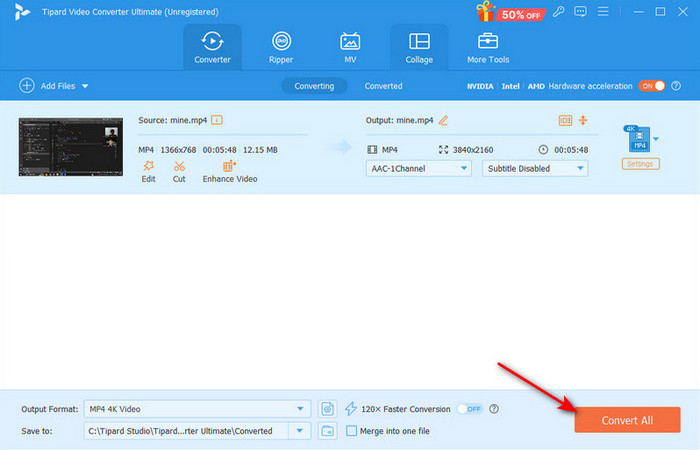Expand the format profile arrow
Image resolution: width=700 pixels, height=450 pixels.
[656, 139]
